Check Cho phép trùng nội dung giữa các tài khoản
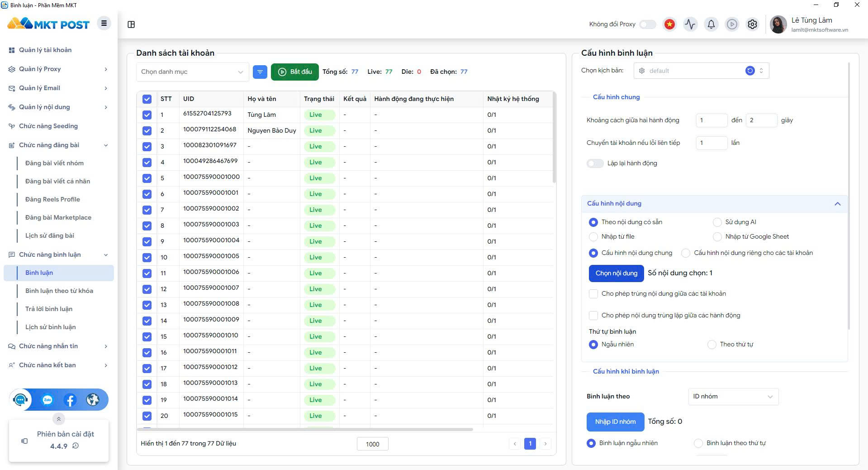The height and width of the screenshot is (470, 868). click(x=593, y=294)
